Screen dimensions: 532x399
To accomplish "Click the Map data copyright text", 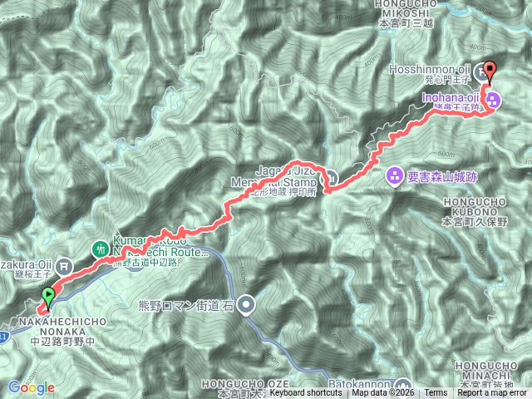I will [x=383, y=393].
